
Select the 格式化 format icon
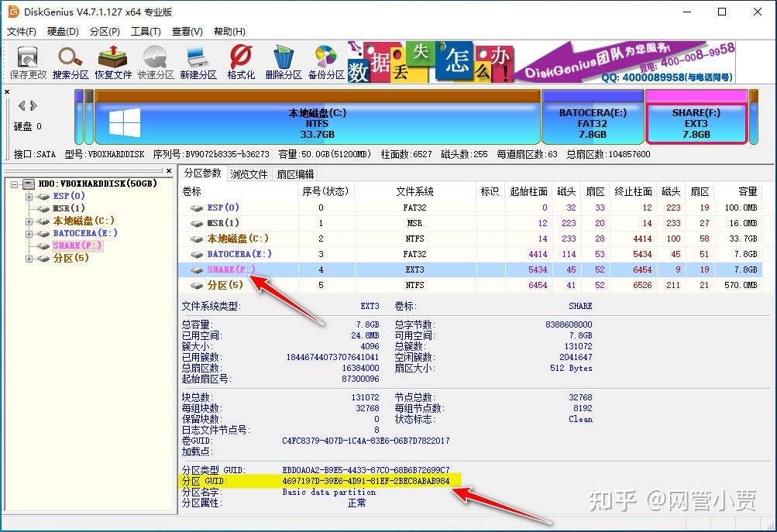[x=240, y=62]
